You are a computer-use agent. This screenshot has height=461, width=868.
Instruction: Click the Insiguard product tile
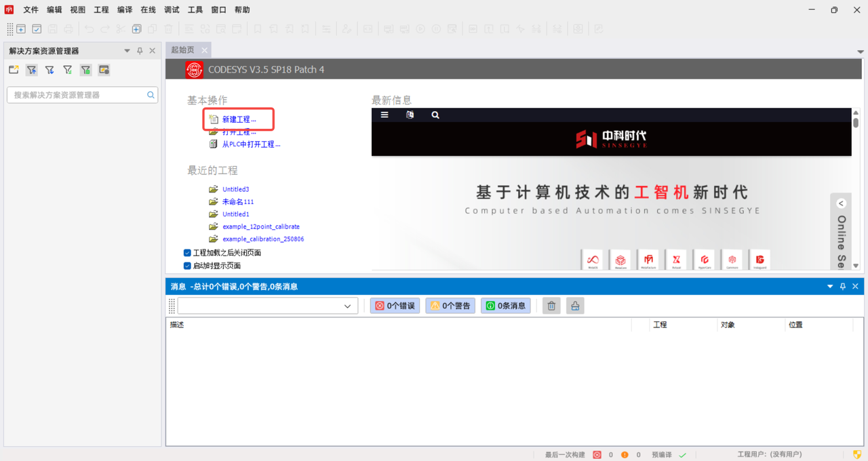[x=760, y=260]
